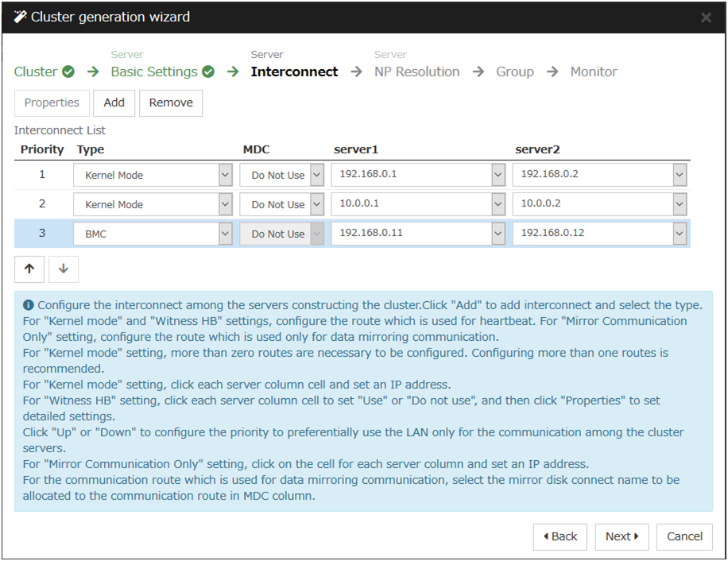
Task: Lower interconnect priority with the down-arrow icon
Action: (64, 269)
